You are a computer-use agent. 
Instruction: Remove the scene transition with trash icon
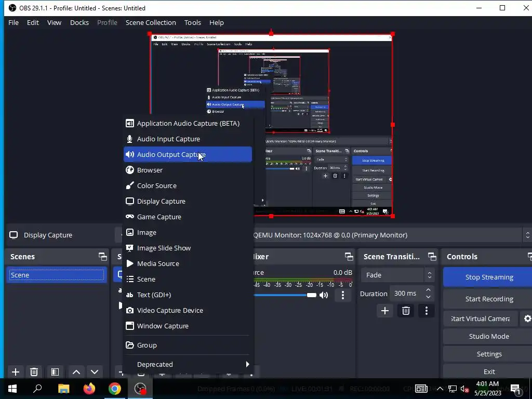tap(406, 311)
